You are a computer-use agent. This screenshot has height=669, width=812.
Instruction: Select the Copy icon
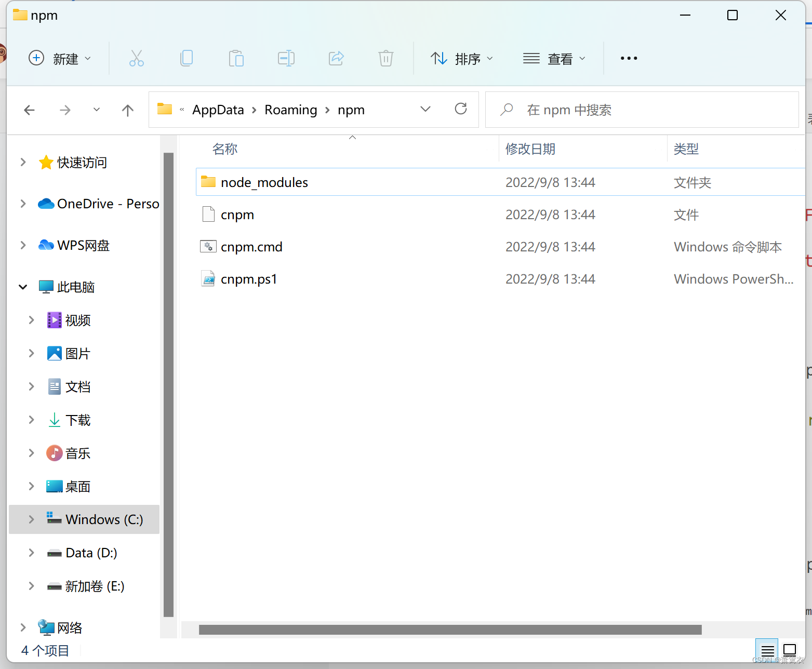pos(187,58)
